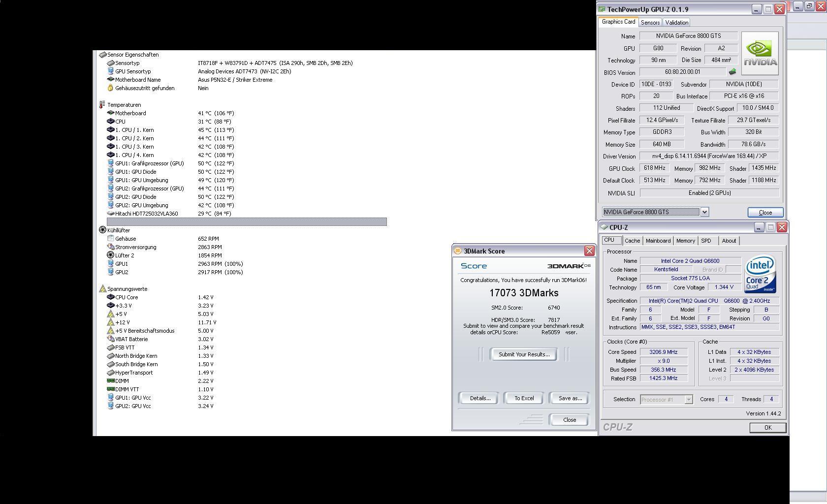Click the BIOS save chip icon in GPU-Z

click(x=732, y=72)
